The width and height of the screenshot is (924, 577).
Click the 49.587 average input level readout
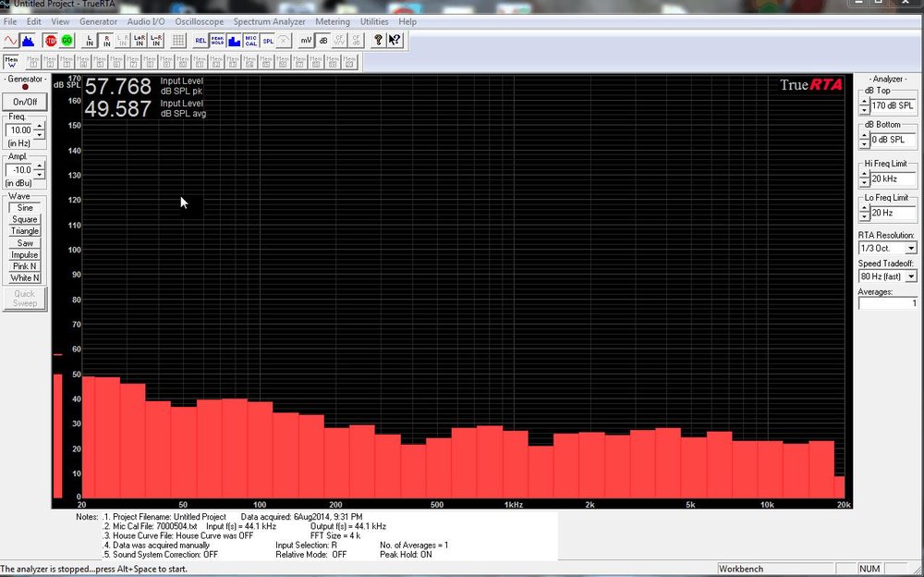click(x=118, y=108)
